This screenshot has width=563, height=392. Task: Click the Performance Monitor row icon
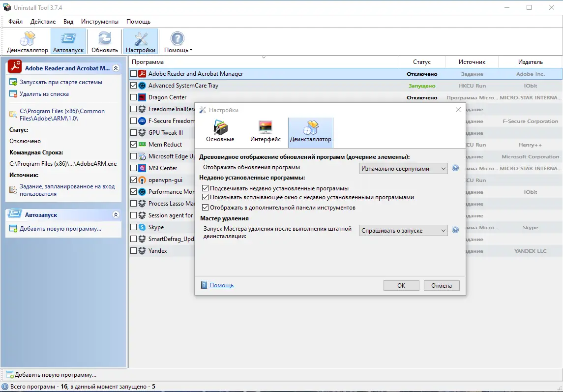142,192
